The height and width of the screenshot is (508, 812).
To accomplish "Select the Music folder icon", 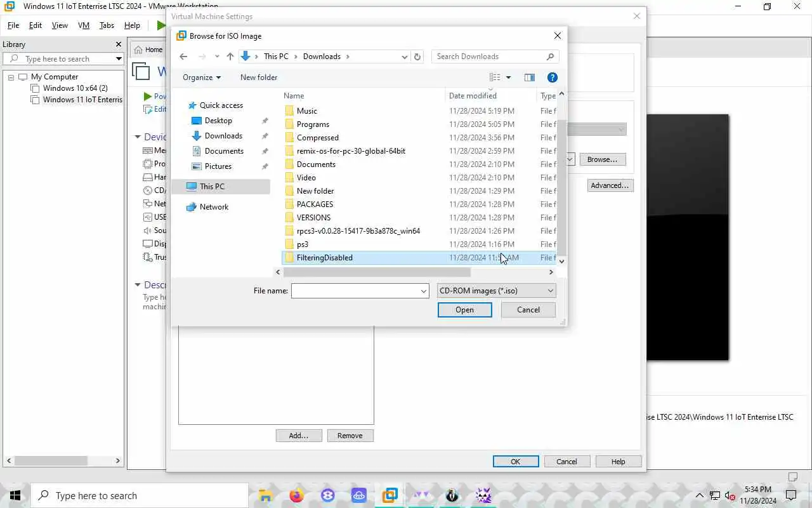I will pyautogui.click(x=289, y=111).
